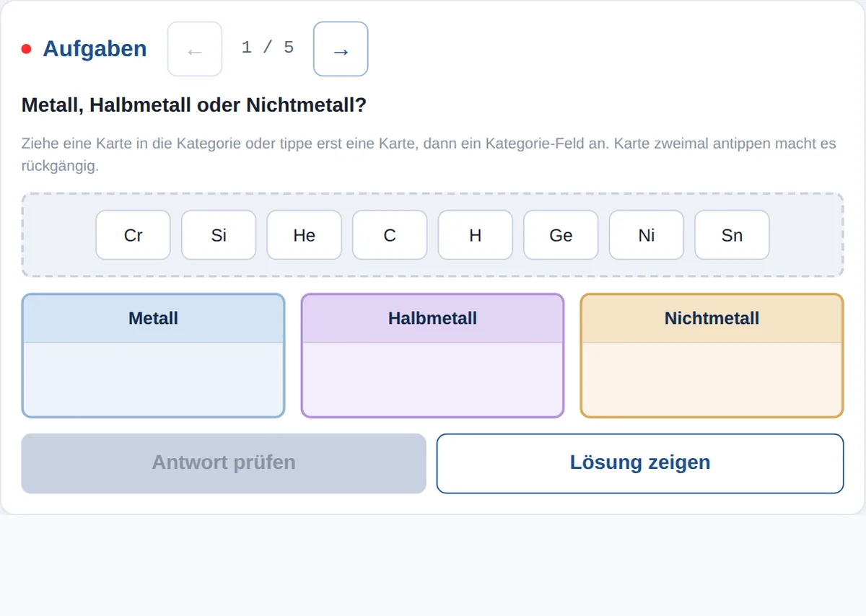This screenshot has width=866, height=616.
Task: Click the Metall category box
Action: [153, 356]
